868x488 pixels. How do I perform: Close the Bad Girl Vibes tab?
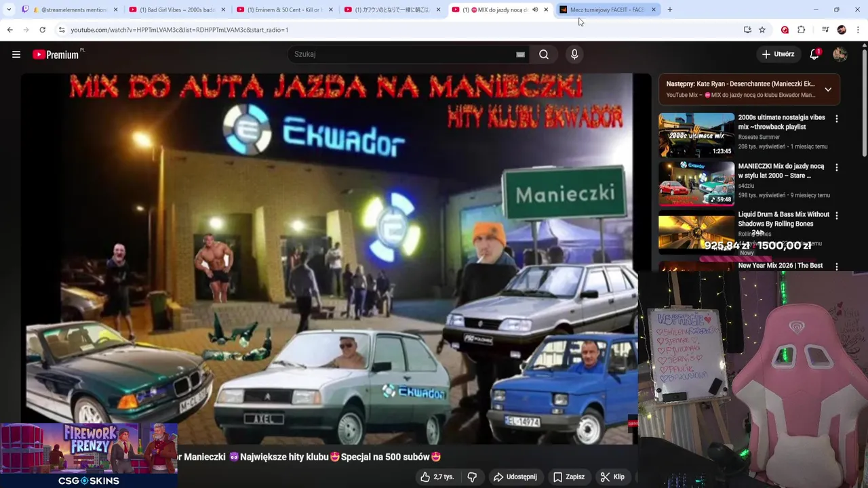[x=223, y=9]
